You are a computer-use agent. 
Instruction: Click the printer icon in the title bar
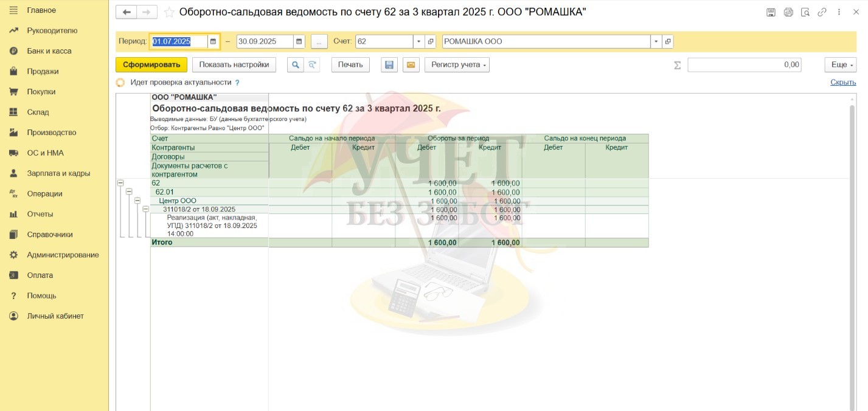788,12
